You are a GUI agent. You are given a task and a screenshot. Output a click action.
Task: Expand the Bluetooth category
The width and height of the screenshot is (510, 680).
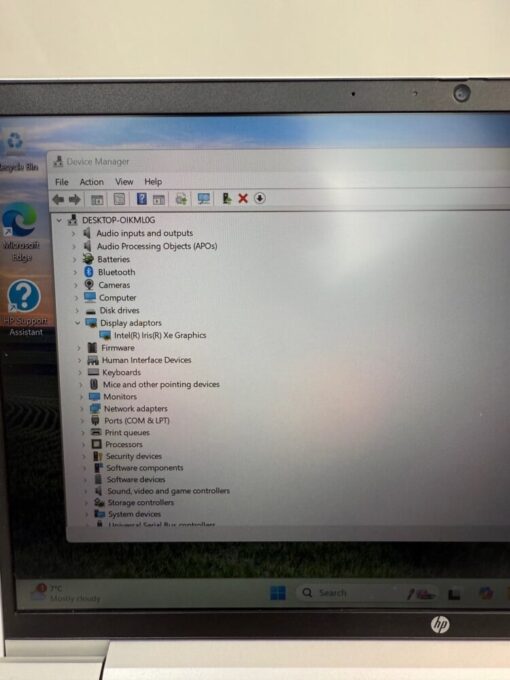point(75,272)
